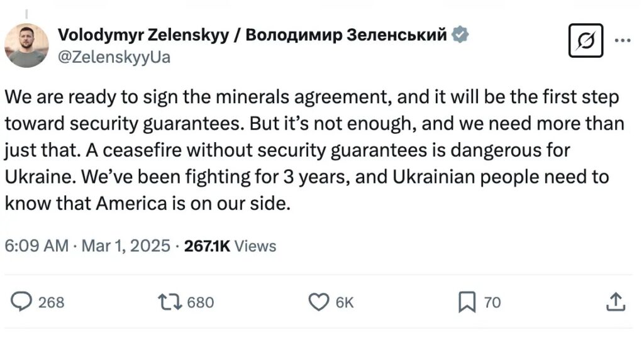Click the reply speech bubble icon

[x=22, y=302]
